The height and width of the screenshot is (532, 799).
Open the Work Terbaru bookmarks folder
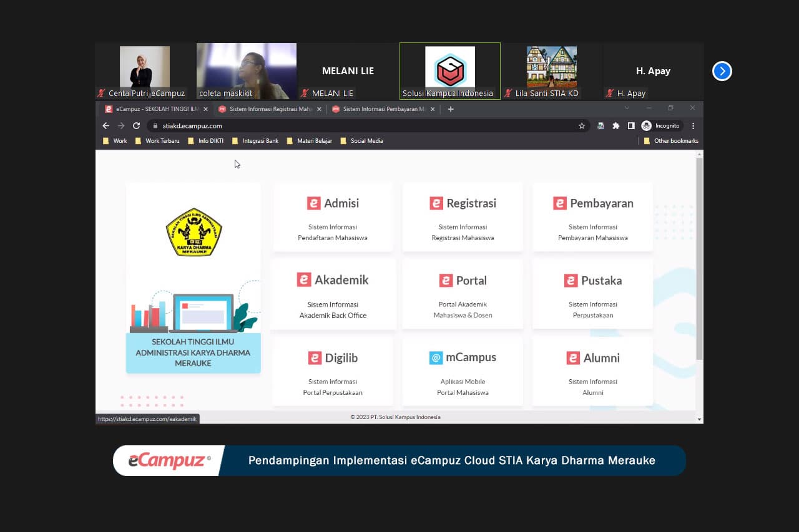(x=157, y=141)
